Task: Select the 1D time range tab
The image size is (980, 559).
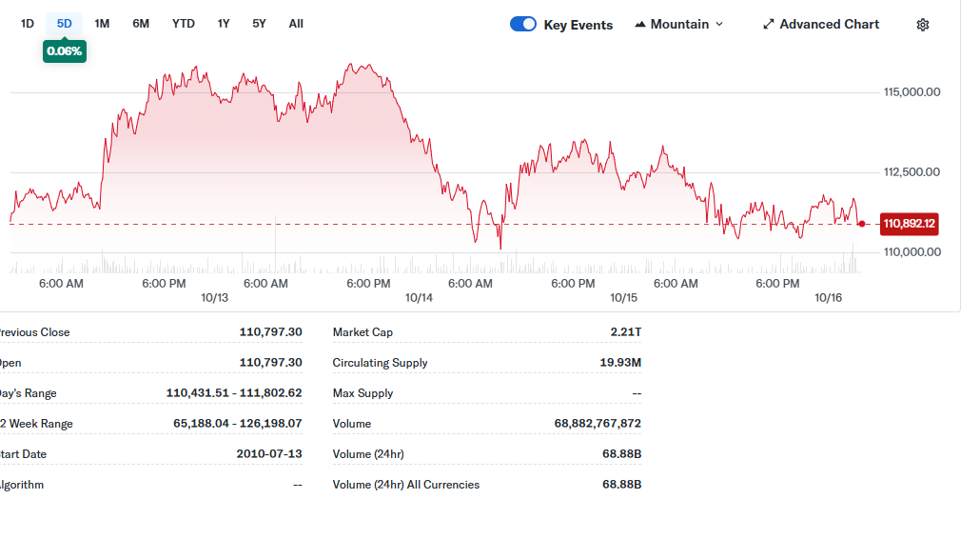Action: click(28, 24)
